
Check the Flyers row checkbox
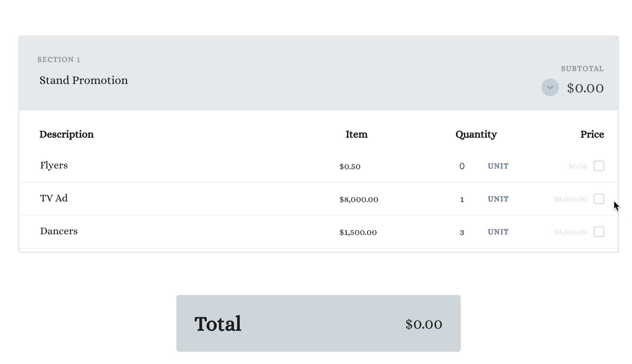[x=599, y=166]
